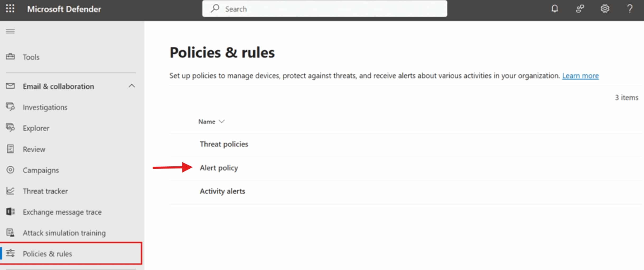Click the Campaigns target icon
Screen dimensions: 644x270
[x=10, y=170]
